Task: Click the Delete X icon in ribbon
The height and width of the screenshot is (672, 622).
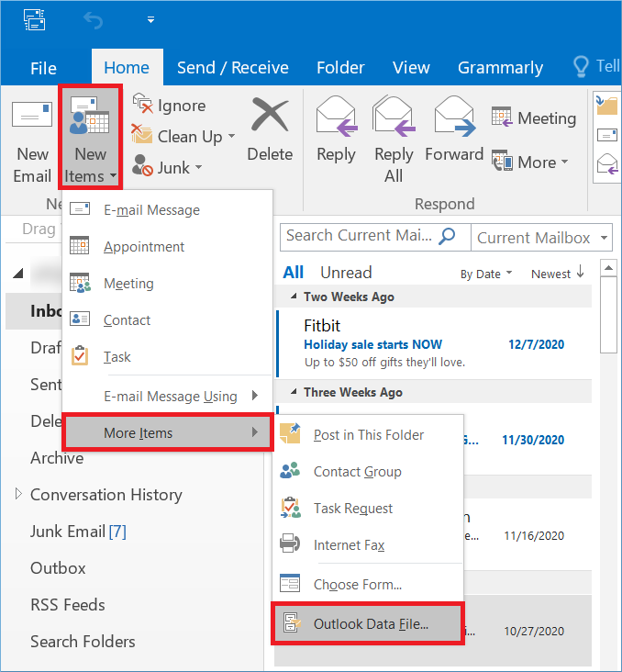Action: pos(270,118)
